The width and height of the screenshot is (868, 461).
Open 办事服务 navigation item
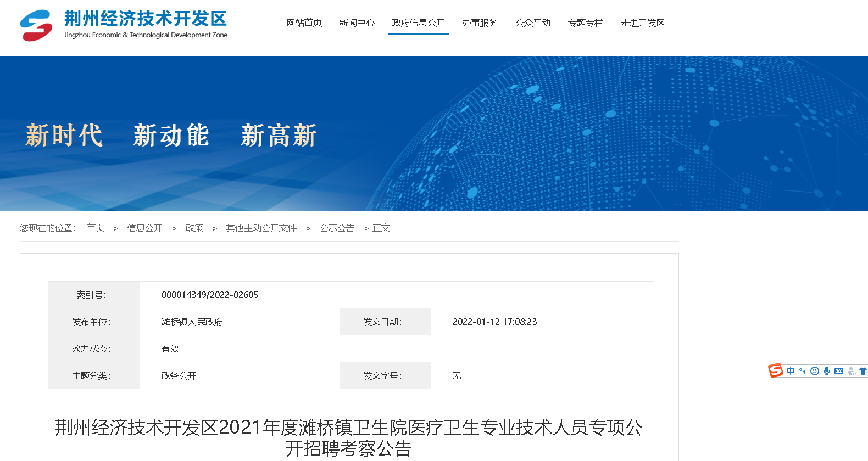coord(480,23)
